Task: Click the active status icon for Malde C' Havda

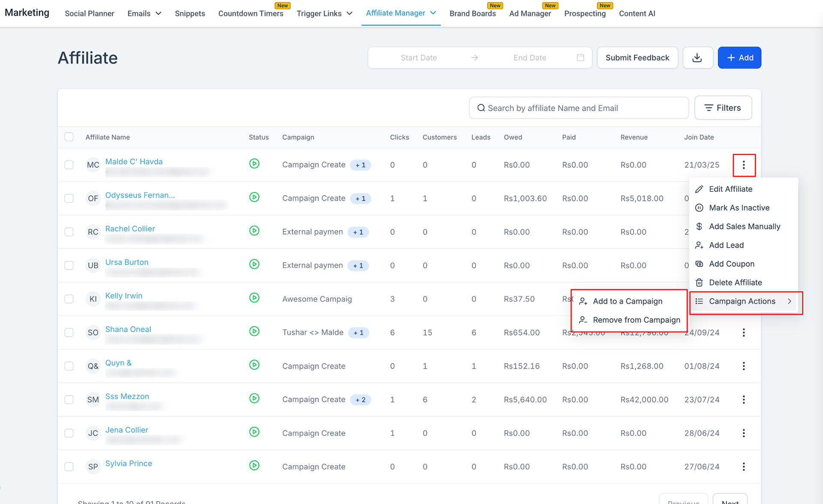Action: coord(254,164)
